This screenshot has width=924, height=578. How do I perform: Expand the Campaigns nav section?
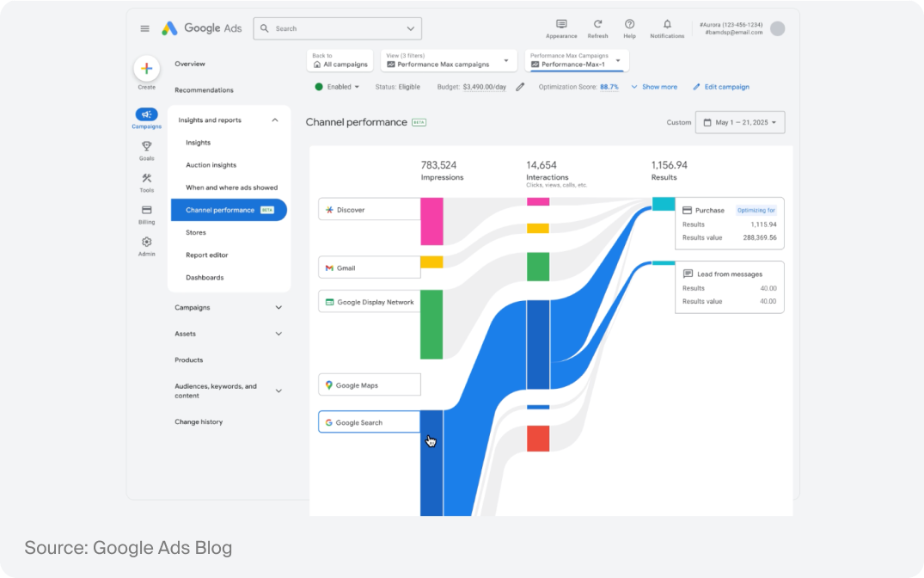click(278, 307)
